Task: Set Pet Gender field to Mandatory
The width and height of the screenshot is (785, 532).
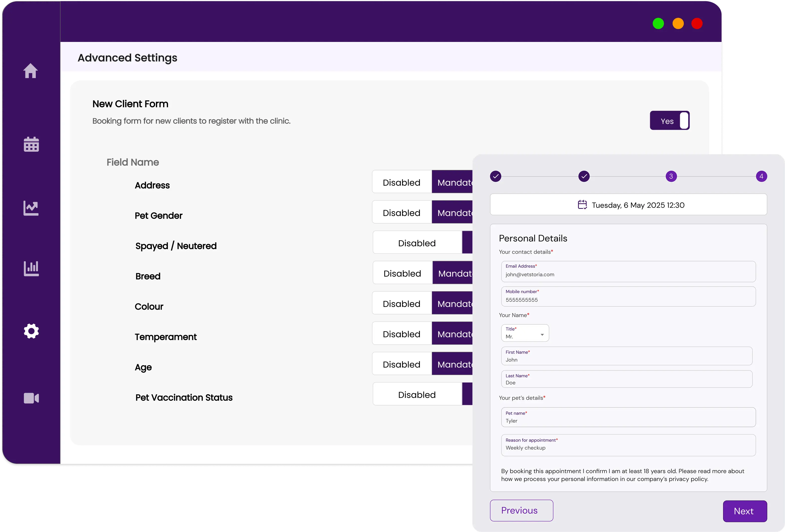Action: tap(453, 213)
